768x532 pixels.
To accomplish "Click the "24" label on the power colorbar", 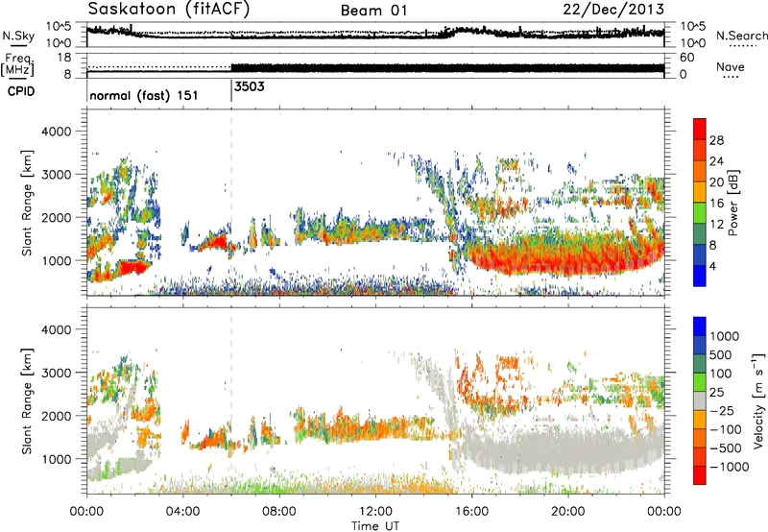I will pos(716,161).
